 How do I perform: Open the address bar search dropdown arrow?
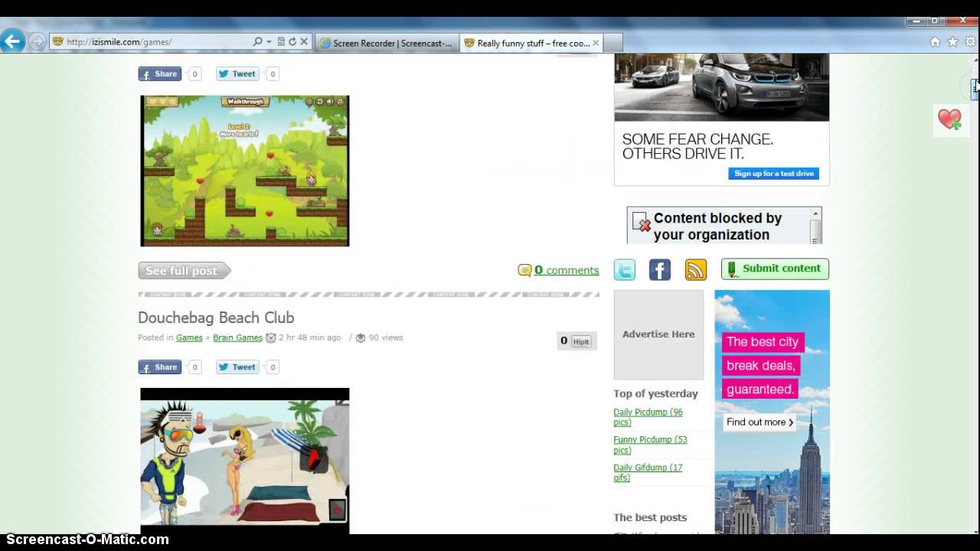269,42
